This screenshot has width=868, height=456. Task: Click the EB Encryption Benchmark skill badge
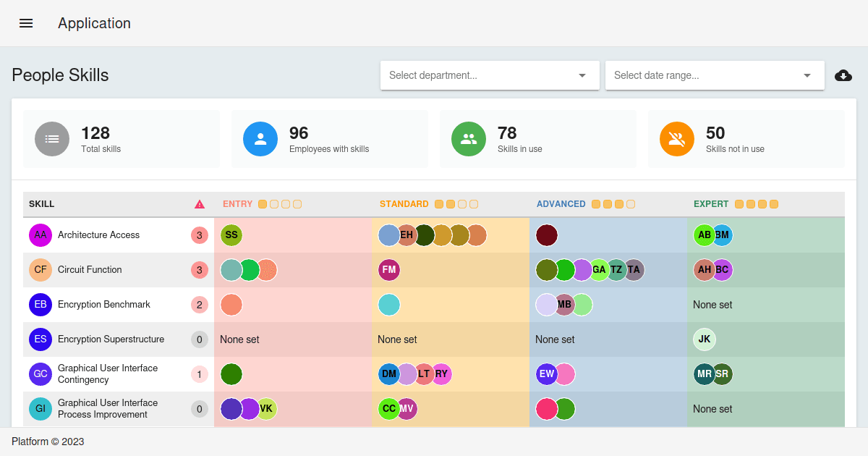pos(40,305)
